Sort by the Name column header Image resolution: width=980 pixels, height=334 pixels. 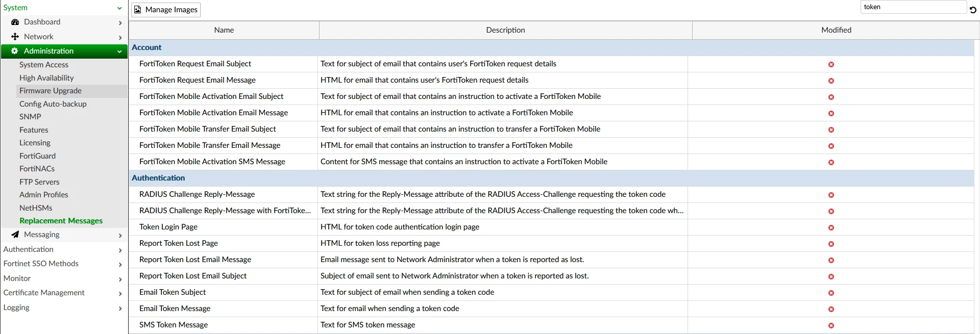click(x=224, y=30)
